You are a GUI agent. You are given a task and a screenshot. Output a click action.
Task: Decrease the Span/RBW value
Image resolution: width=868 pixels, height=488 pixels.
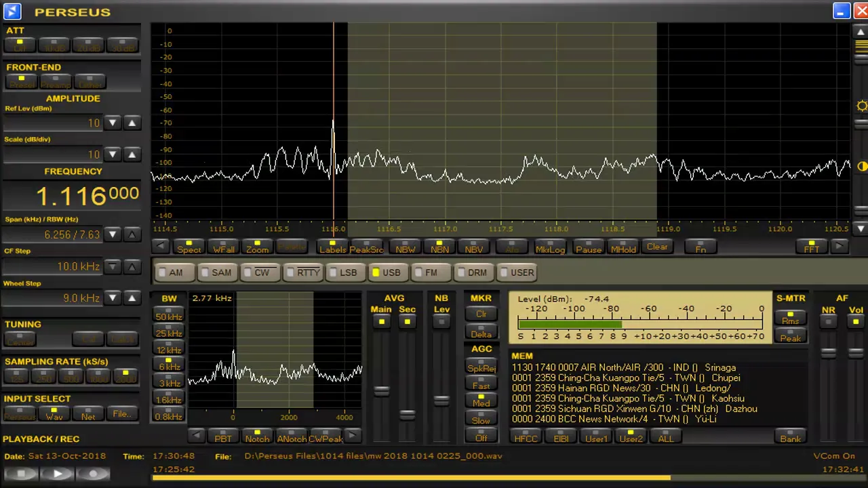(113, 235)
